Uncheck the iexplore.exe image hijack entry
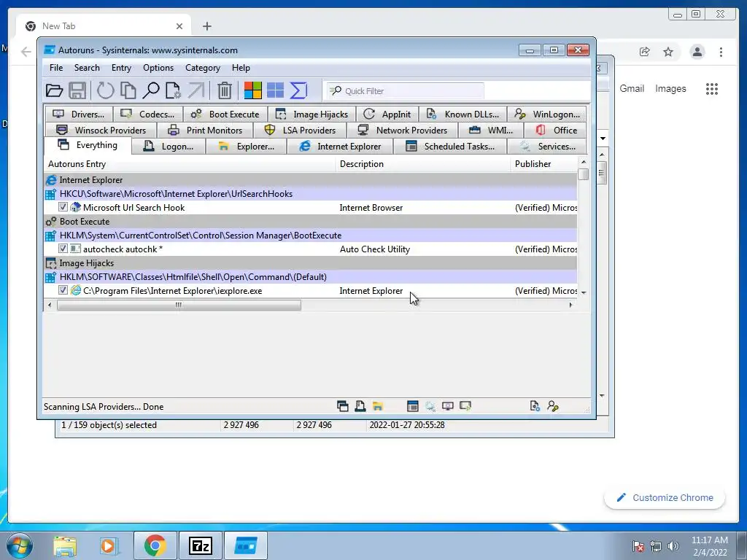 [x=63, y=290]
